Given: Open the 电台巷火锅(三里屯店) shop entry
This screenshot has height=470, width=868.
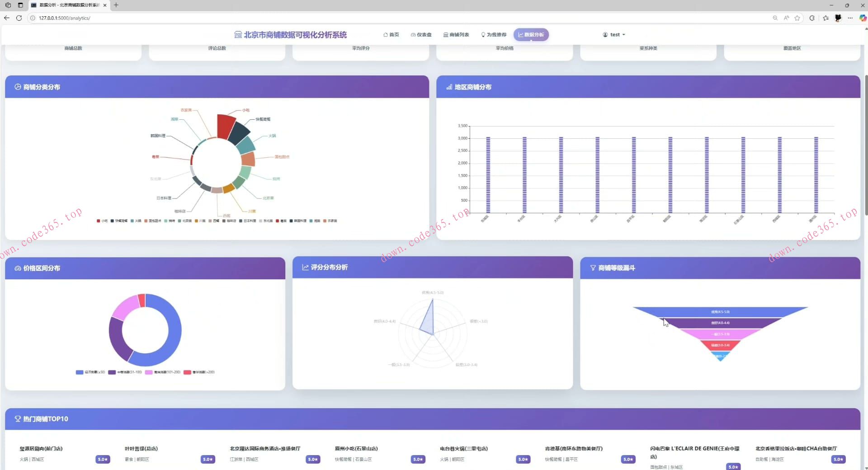Looking at the screenshot, I should [464, 449].
